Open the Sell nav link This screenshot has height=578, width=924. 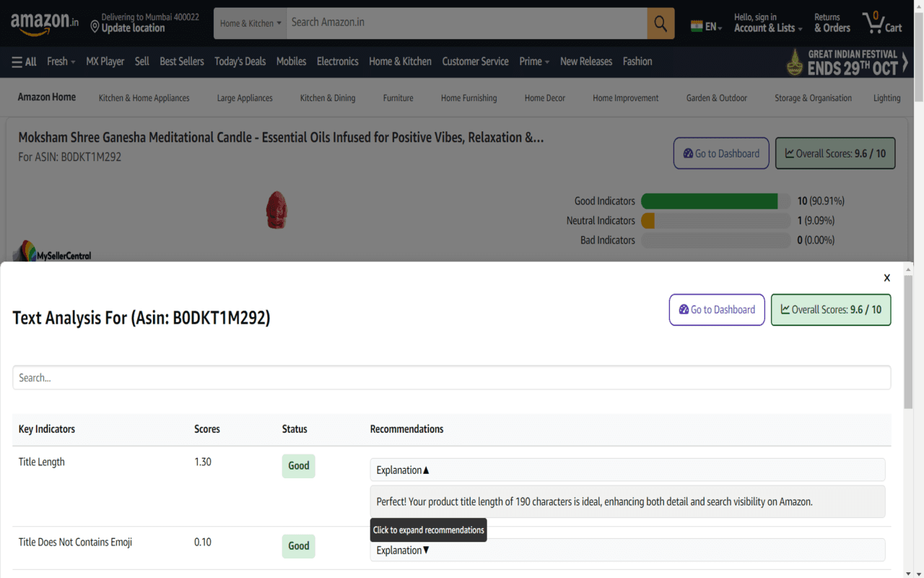tap(142, 61)
